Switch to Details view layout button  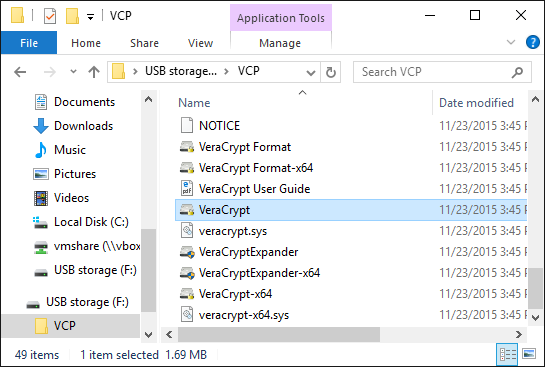tap(507, 354)
